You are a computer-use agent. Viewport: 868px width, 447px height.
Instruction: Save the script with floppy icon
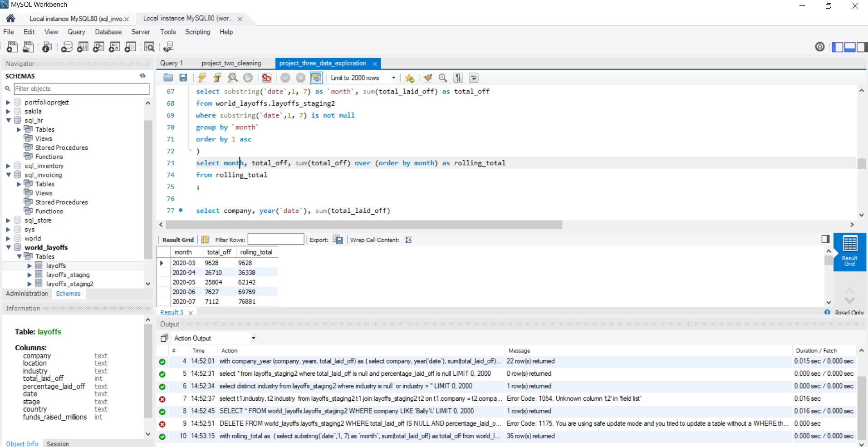click(183, 78)
